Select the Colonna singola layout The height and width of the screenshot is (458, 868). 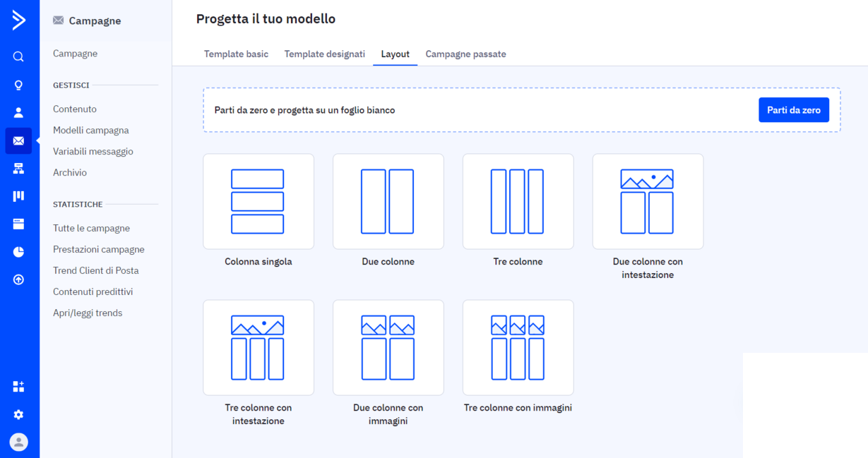(x=258, y=201)
